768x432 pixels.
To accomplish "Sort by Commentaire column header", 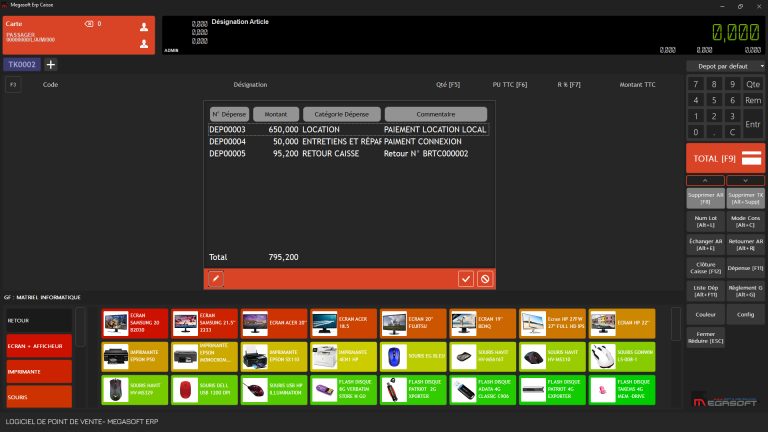I will coord(436,114).
